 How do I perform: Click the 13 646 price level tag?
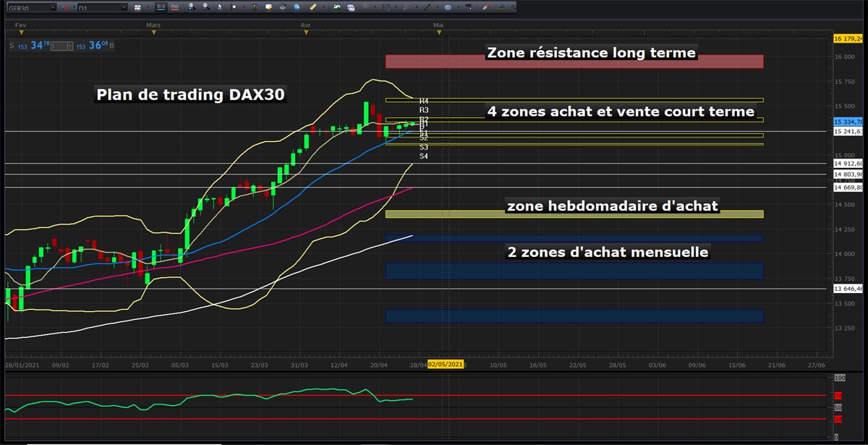coord(846,289)
